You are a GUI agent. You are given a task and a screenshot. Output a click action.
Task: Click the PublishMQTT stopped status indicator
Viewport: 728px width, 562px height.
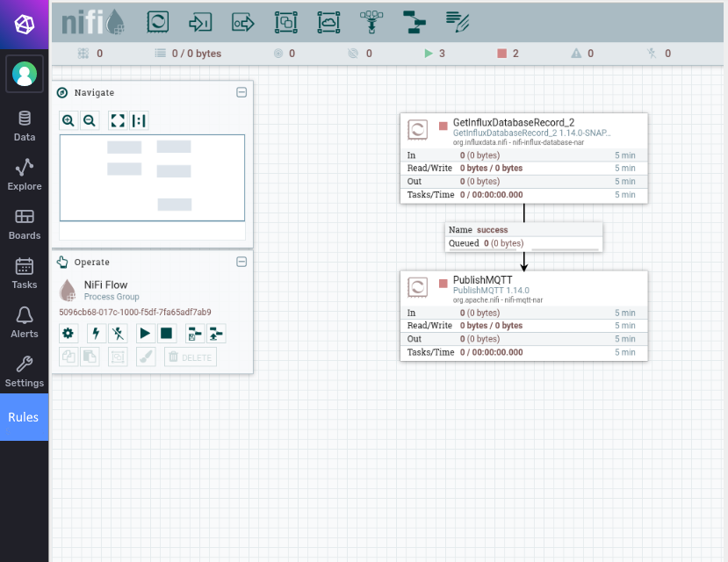tap(443, 283)
